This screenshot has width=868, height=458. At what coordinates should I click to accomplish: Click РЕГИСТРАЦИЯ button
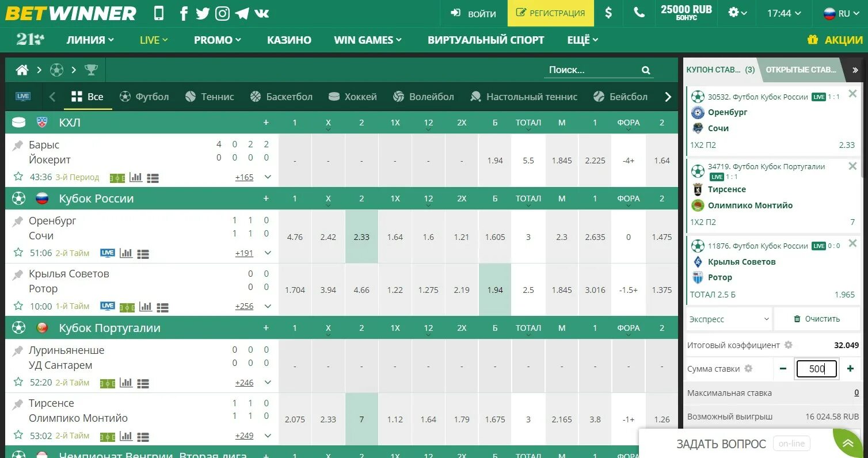coord(551,13)
